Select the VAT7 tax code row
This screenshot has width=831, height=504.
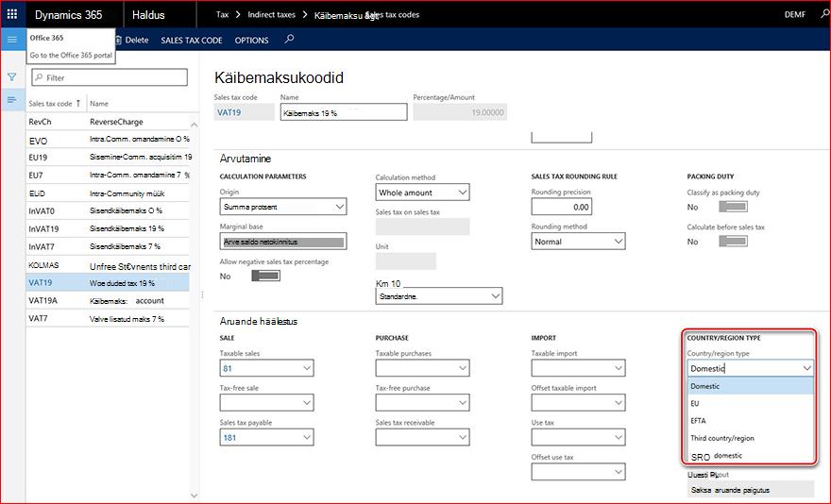[x=108, y=318]
